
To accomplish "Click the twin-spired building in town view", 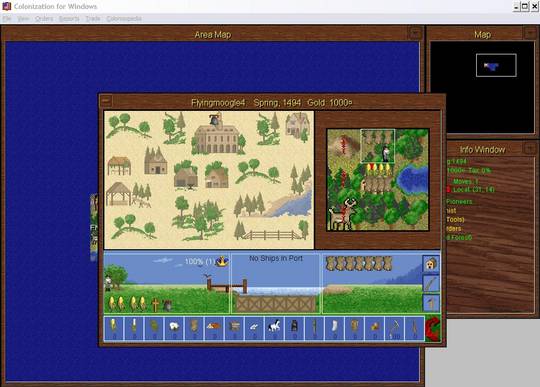I will [156, 161].
